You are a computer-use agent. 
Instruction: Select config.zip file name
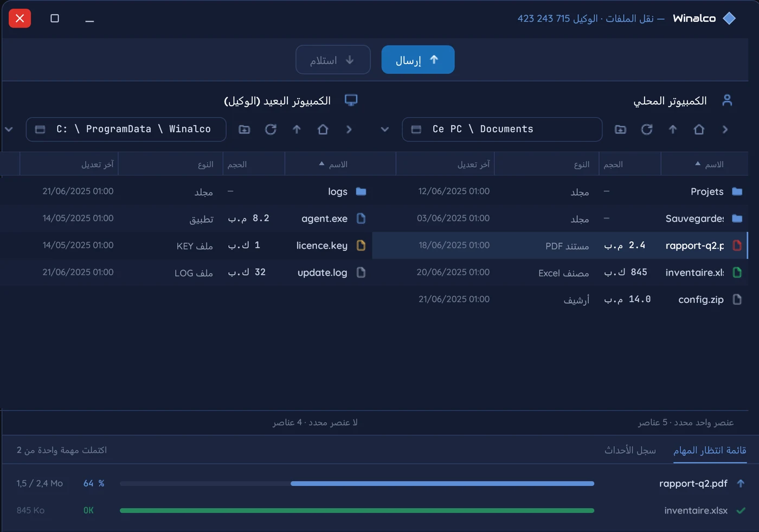(701, 299)
